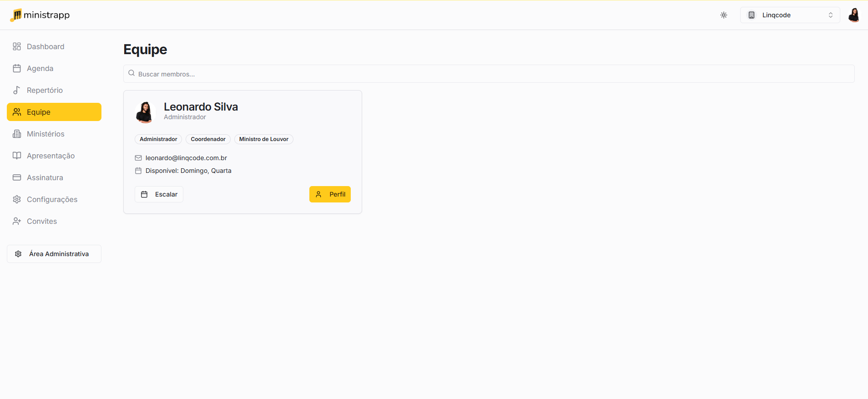
Task: Click the Buscar membros search field
Action: pyautogui.click(x=489, y=74)
